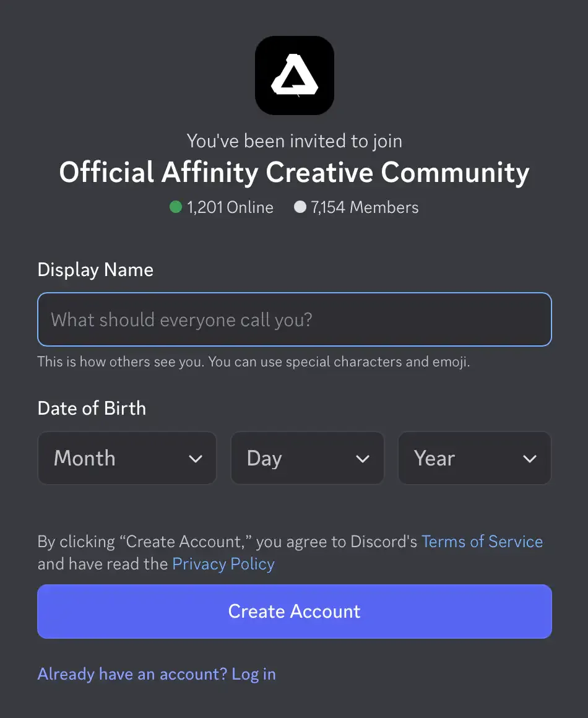The image size is (588, 718).
Task: Click the green online status dot
Action: coord(176,207)
